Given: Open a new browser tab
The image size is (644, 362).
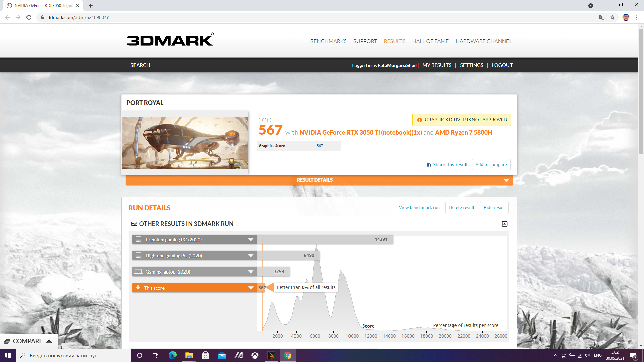Looking at the screenshot, I should (91, 6).
